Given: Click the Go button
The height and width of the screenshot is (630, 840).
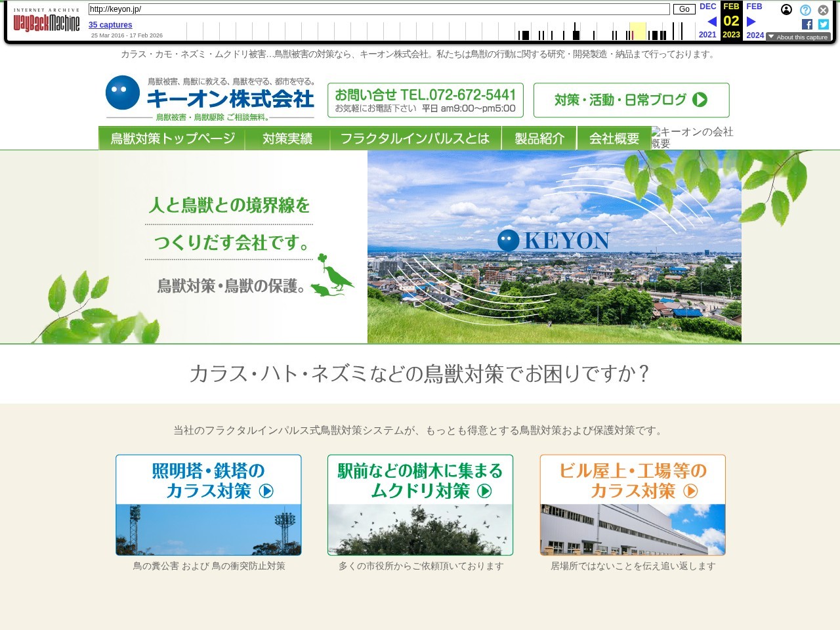Looking at the screenshot, I should pyautogui.click(x=684, y=9).
